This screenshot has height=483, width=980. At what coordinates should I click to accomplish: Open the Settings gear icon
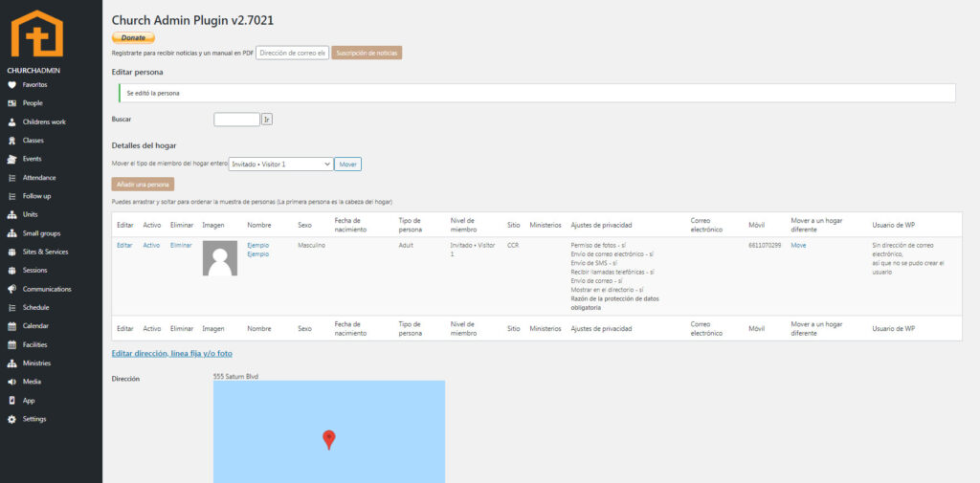pos(11,419)
